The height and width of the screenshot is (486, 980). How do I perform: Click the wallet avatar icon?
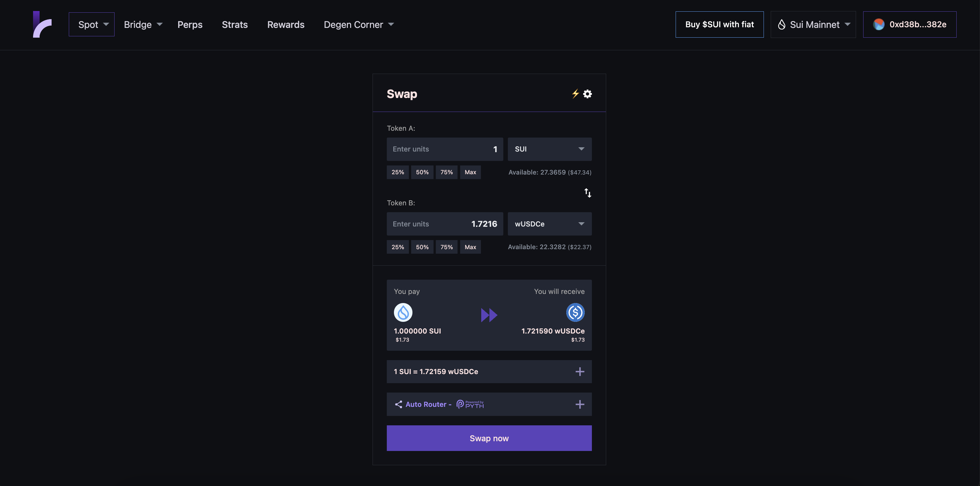coord(878,24)
